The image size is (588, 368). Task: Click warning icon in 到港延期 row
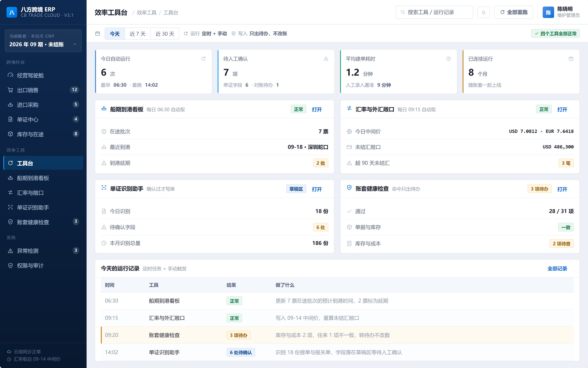click(104, 163)
